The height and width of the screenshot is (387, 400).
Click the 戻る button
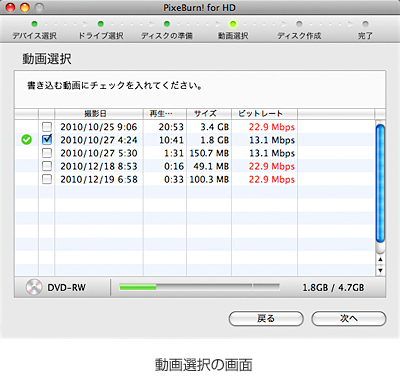click(266, 319)
